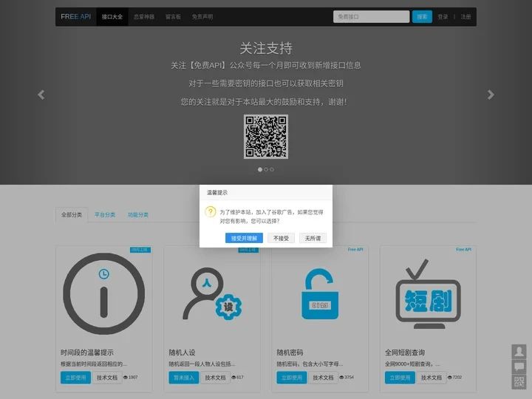Click 技术文档 for 时间段的温馨提示
Screen dimensions: 532x399
pyautogui.click(x=107, y=378)
